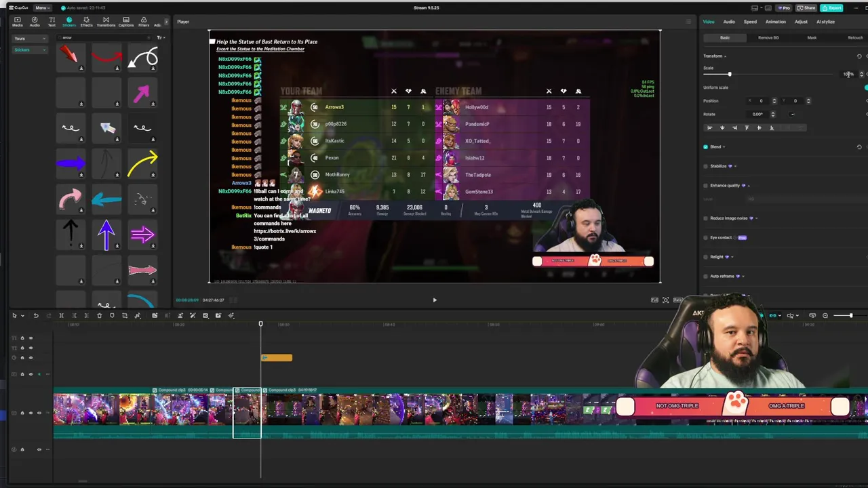Click the Redo icon
This screenshot has width=868, height=488.
(x=48, y=315)
